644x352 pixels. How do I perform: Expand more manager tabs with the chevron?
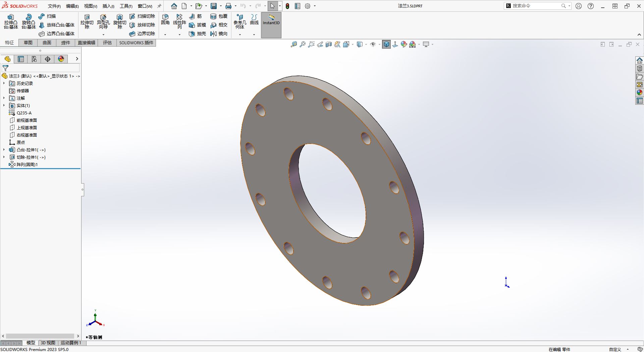77,59
